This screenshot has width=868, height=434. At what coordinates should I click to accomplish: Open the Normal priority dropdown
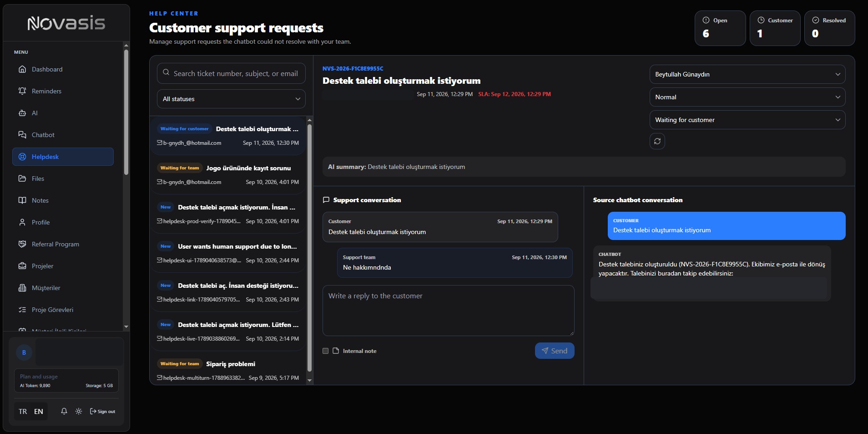tap(747, 97)
